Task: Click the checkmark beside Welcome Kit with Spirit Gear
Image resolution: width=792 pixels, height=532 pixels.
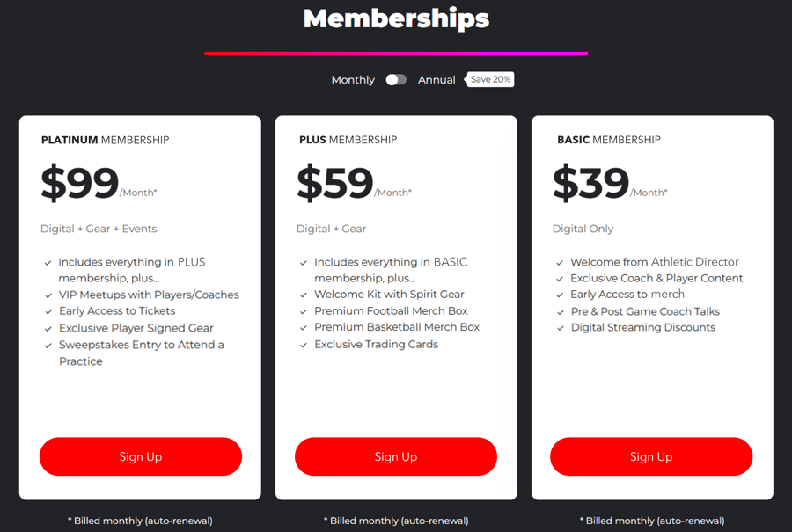Action: coord(303,294)
